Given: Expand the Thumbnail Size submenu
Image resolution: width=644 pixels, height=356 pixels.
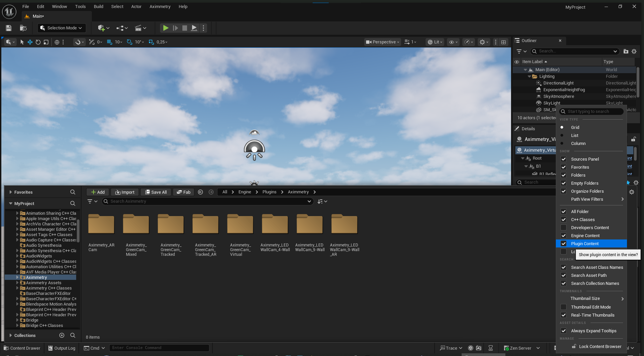Looking at the screenshot, I should pyautogui.click(x=596, y=299).
